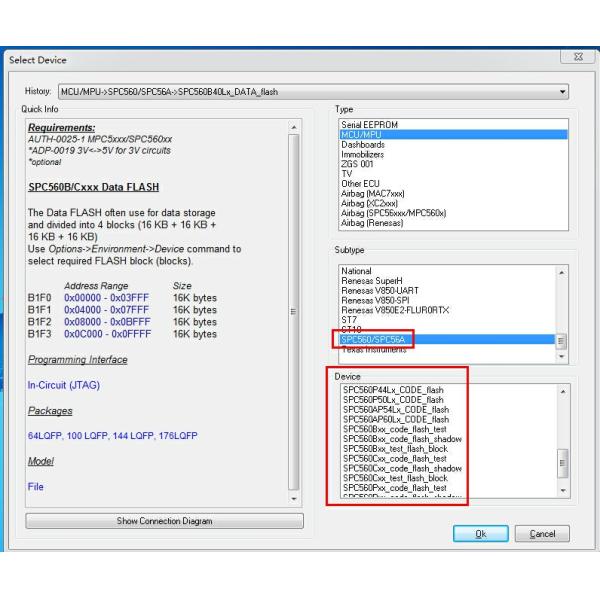Pick SPC560Cxx_test_flash_block device

click(x=449, y=478)
